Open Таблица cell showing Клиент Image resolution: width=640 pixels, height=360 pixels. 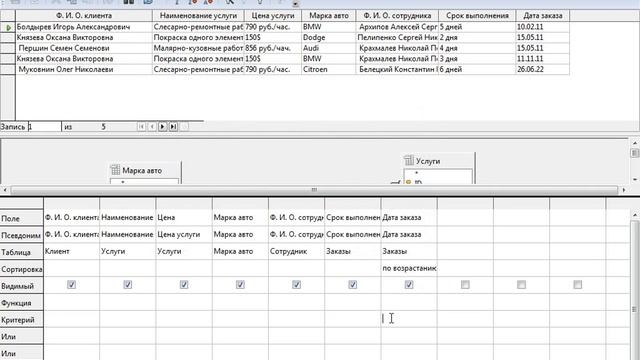point(71,251)
